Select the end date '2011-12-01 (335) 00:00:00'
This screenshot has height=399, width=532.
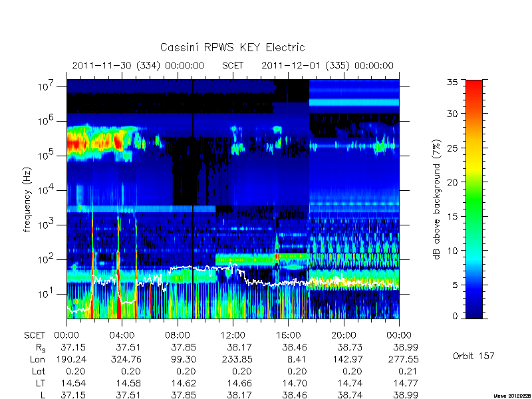coord(327,65)
